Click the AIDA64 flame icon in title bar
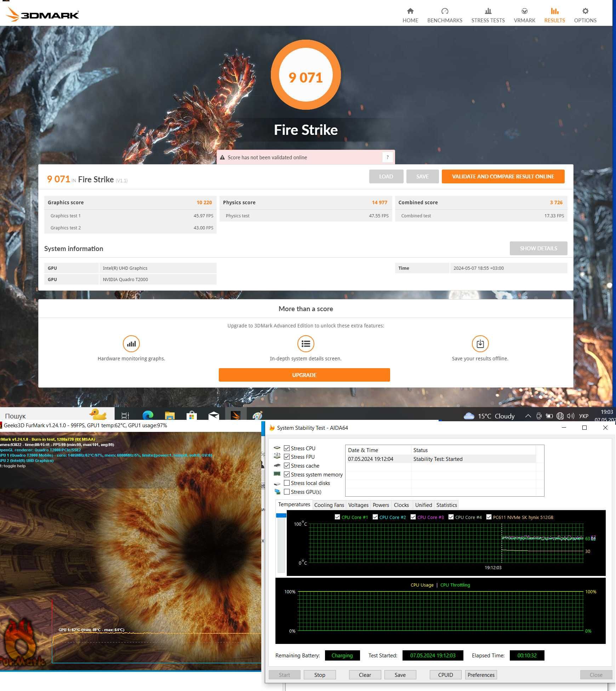 (x=272, y=428)
